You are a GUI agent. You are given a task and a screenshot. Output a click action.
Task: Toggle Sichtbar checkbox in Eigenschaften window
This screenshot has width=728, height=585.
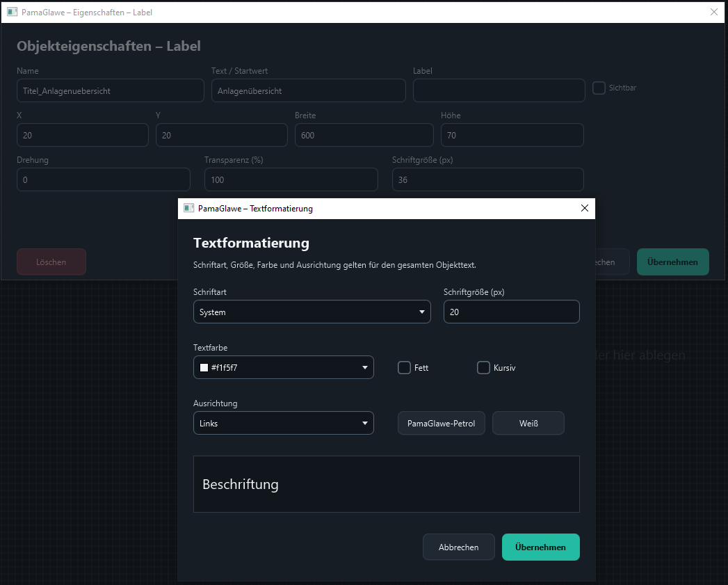(599, 88)
